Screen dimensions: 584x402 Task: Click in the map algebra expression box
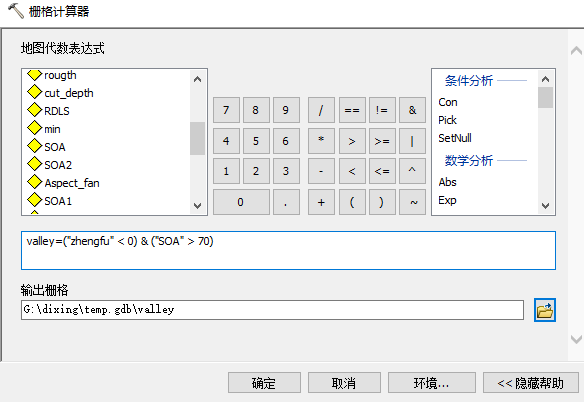288,250
